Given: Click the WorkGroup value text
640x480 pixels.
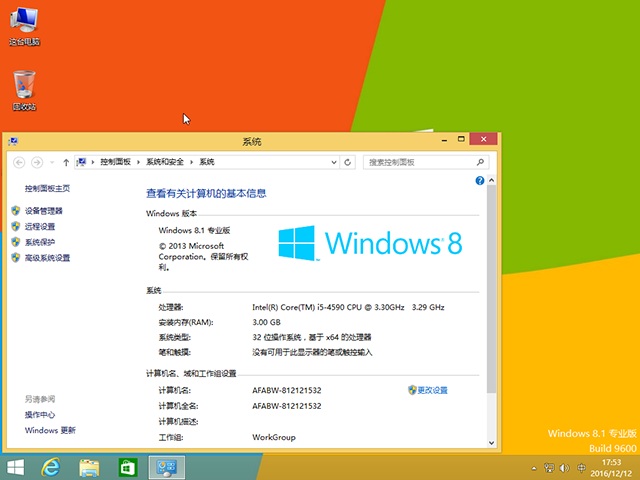Looking at the screenshot, I should pyautogui.click(x=274, y=437).
